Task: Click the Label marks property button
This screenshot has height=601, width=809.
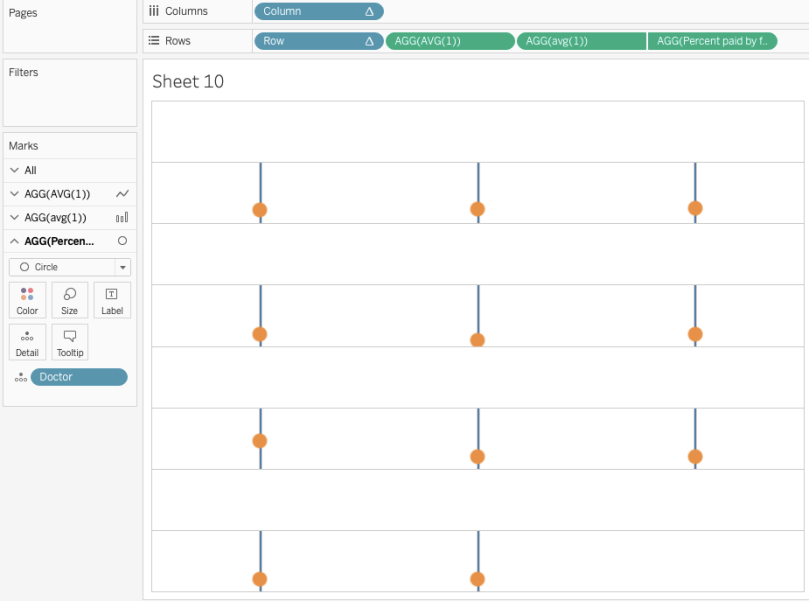Action: tap(111, 300)
